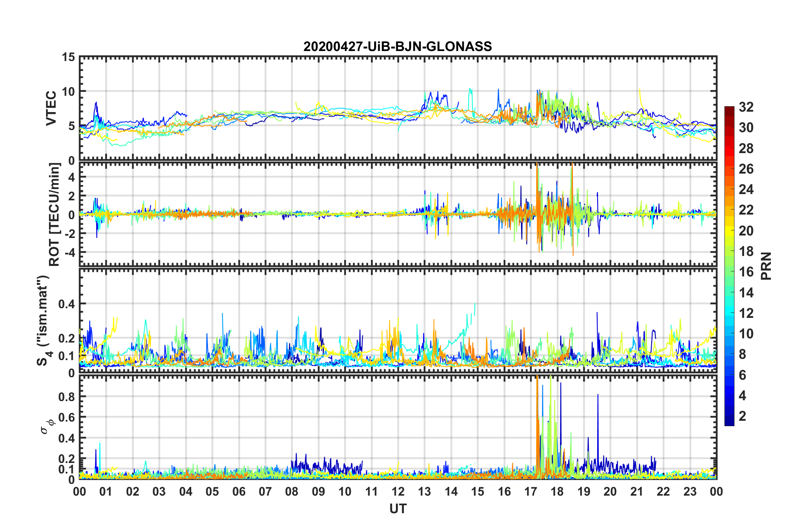The width and height of the screenshot is (796, 532).
Task: Click the plot title 20200427-UiB-BJN-GLONASS
Action: (x=398, y=46)
